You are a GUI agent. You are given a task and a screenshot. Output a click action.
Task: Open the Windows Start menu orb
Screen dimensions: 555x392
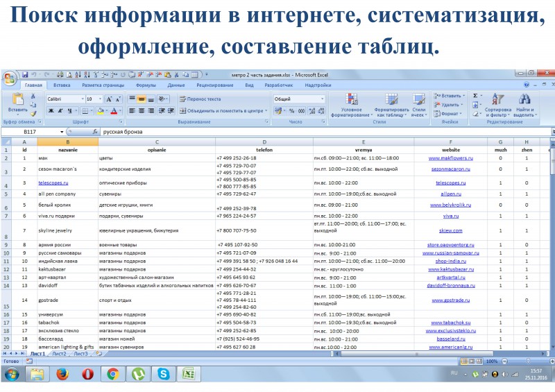[x=11, y=374]
